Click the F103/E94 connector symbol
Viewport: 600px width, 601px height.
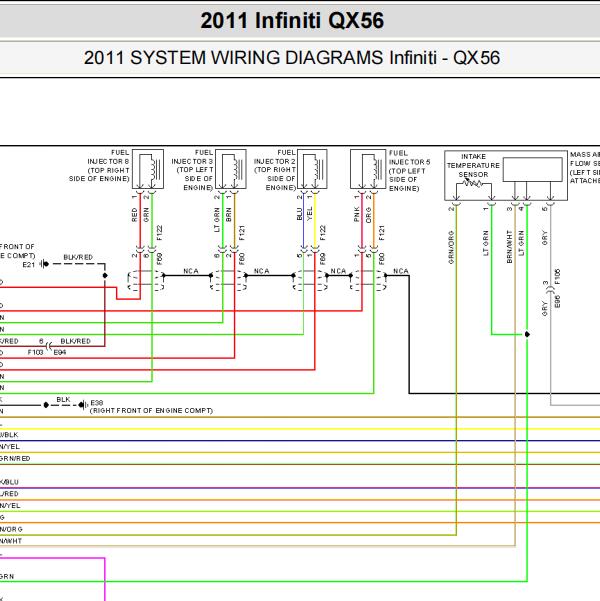(x=49, y=346)
